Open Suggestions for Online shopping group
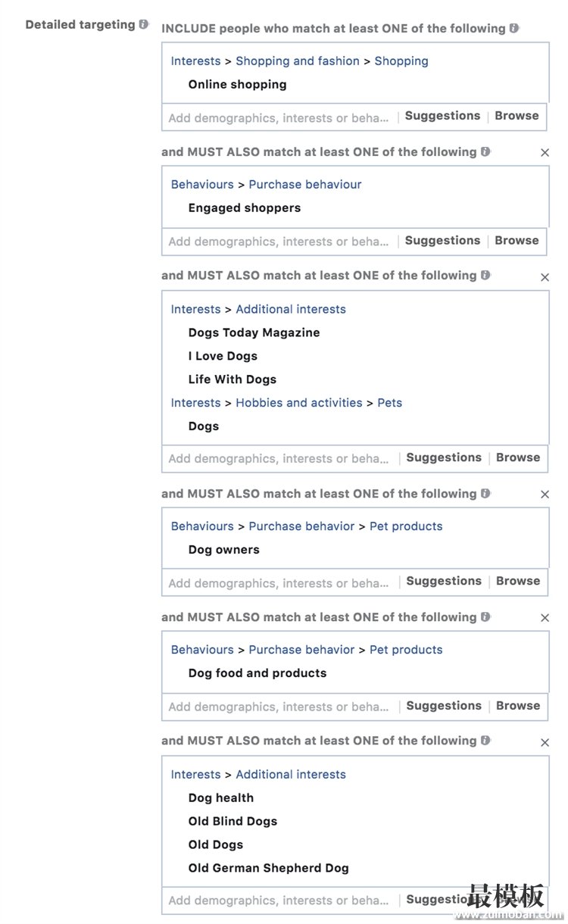The height and width of the screenshot is (924, 568). (x=442, y=116)
